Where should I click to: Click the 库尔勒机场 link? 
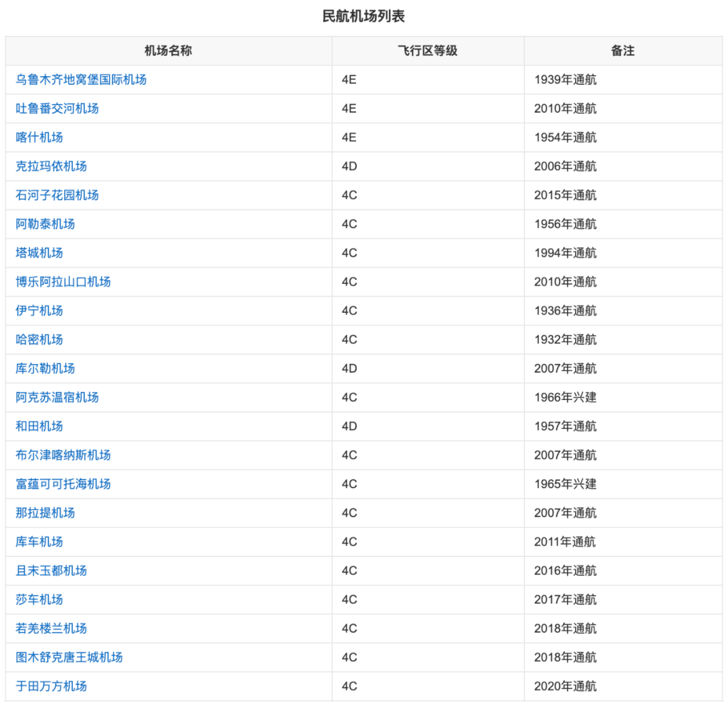pyautogui.click(x=45, y=368)
